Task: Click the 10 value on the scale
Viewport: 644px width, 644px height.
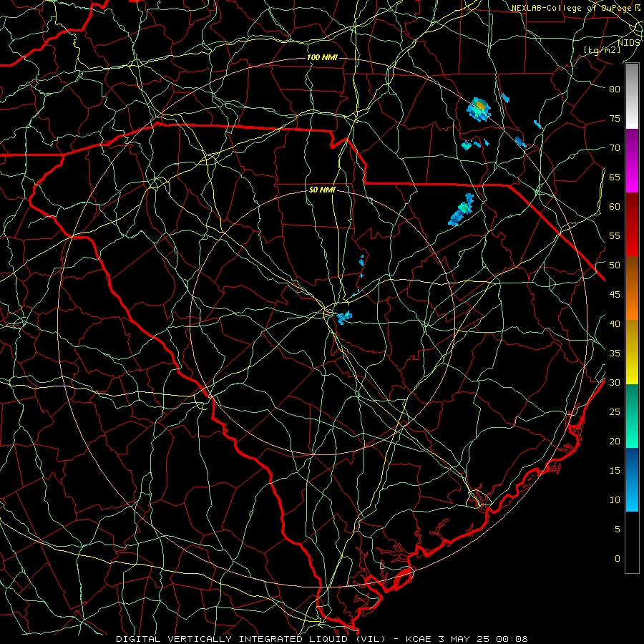Action: [615, 500]
